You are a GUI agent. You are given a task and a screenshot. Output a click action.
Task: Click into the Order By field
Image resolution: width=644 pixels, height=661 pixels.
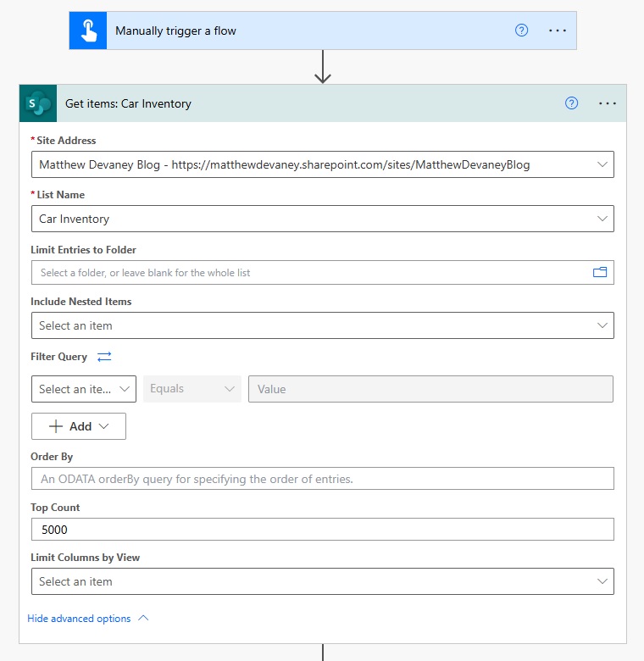(322, 479)
